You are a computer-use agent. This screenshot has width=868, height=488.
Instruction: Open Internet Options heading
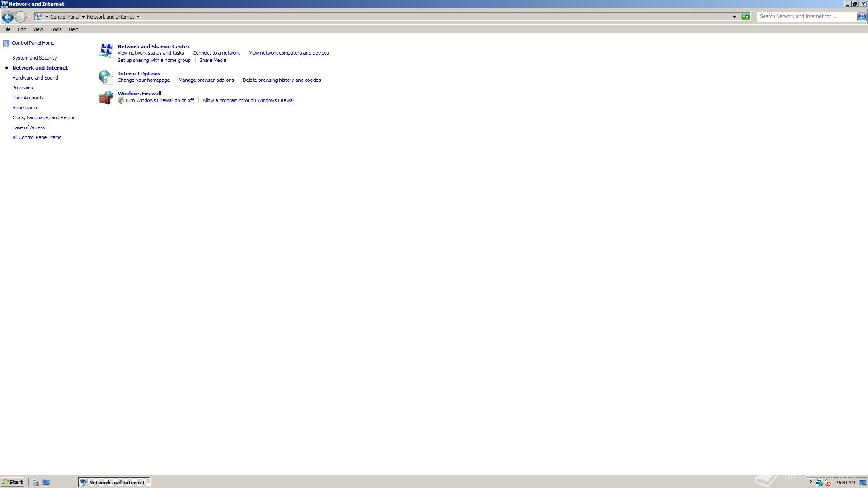click(139, 74)
